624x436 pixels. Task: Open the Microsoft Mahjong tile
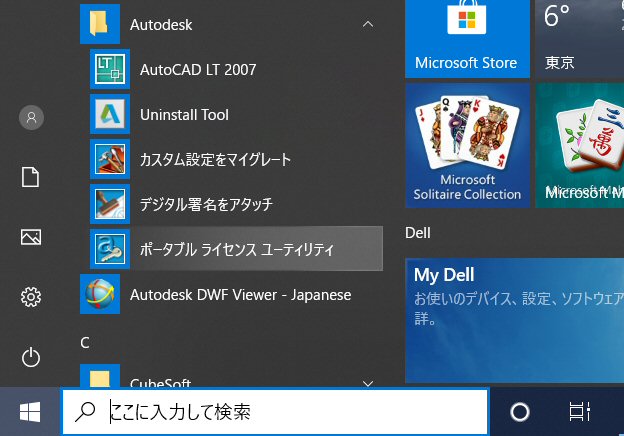click(x=580, y=145)
